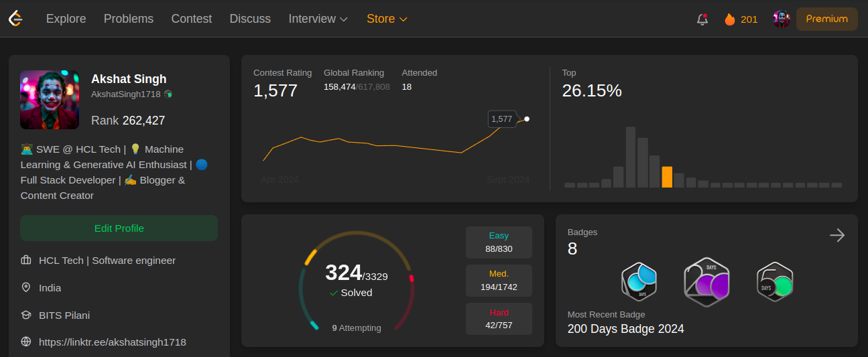Open the linktr.ee/akshatsingh1718 link
The image size is (868, 357).
113,342
